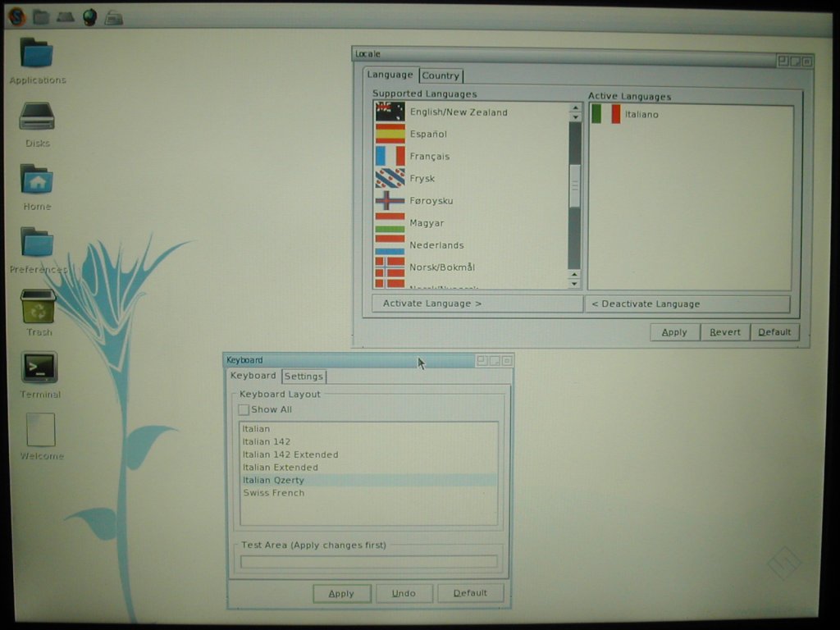
Task: Open the Trash desktop icon
Action: (x=38, y=307)
